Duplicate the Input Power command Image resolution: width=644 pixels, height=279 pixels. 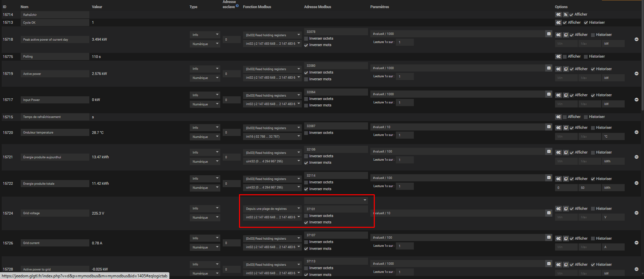pyautogui.click(x=566, y=95)
